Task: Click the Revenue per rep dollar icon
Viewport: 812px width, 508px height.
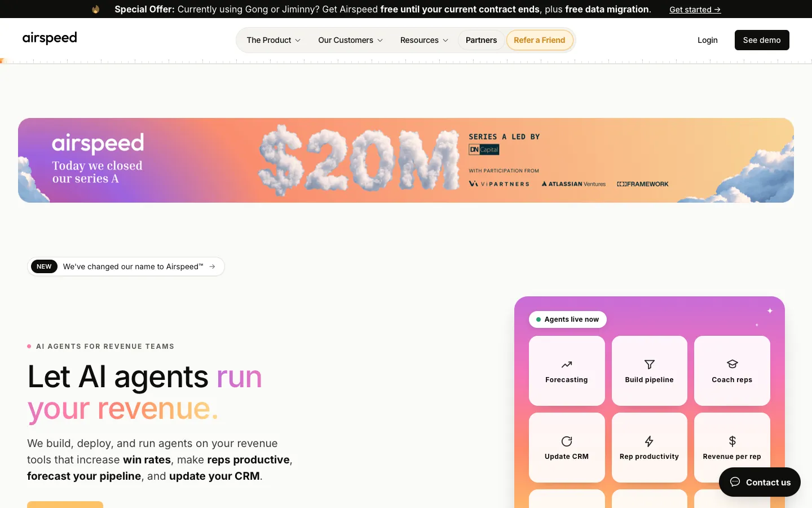Action: click(x=732, y=441)
